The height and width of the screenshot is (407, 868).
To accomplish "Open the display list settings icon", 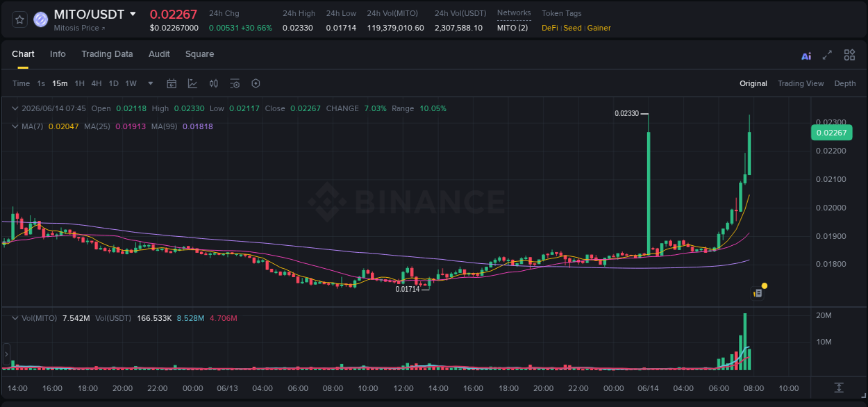I will [235, 83].
